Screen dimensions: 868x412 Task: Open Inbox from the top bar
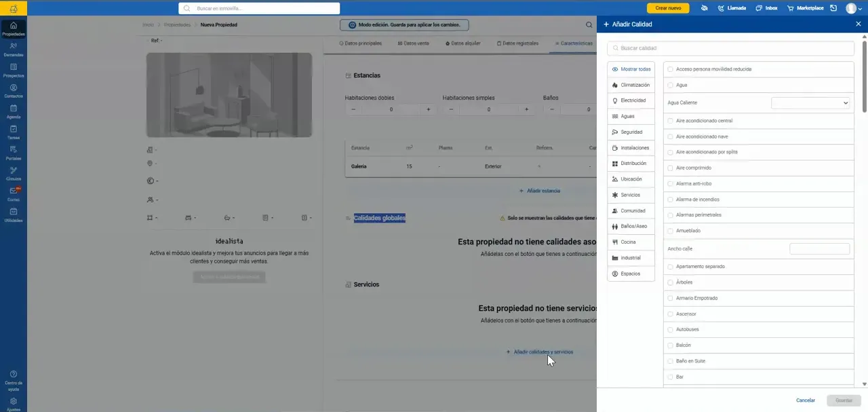point(766,8)
